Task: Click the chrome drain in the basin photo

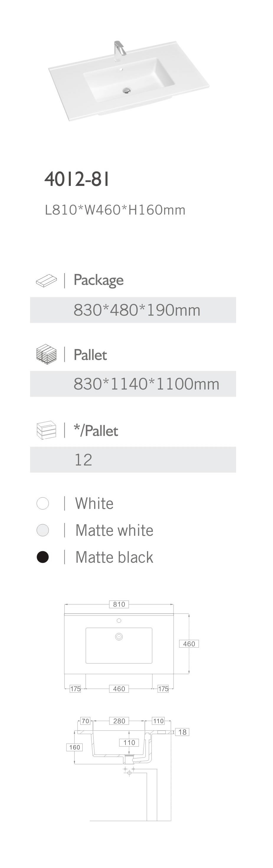Action: 127,90
